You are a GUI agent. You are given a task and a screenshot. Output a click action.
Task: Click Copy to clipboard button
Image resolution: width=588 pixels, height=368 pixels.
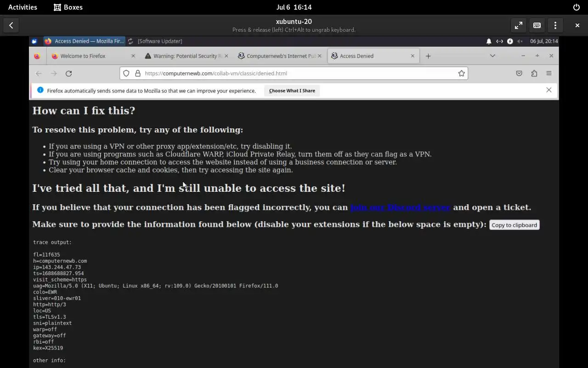(x=514, y=225)
